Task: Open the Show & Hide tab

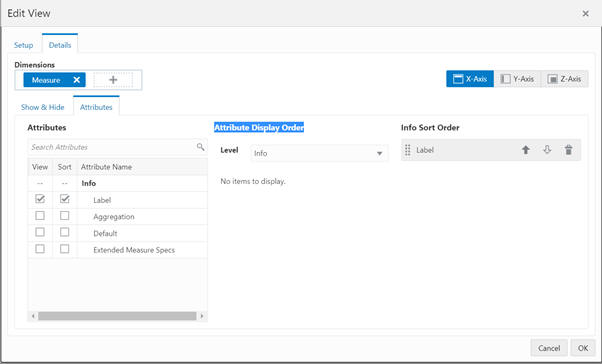Action: point(43,107)
